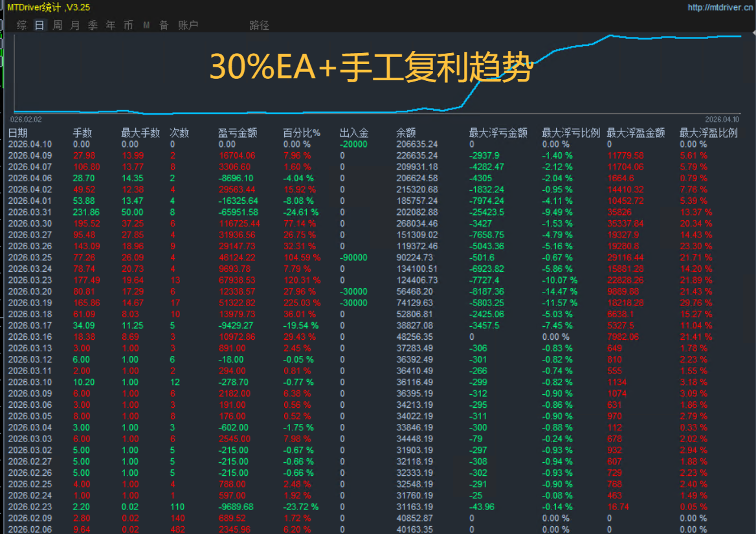756x534 pixels.
Task: Open the 账户 account tab
Action: click(186, 25)
